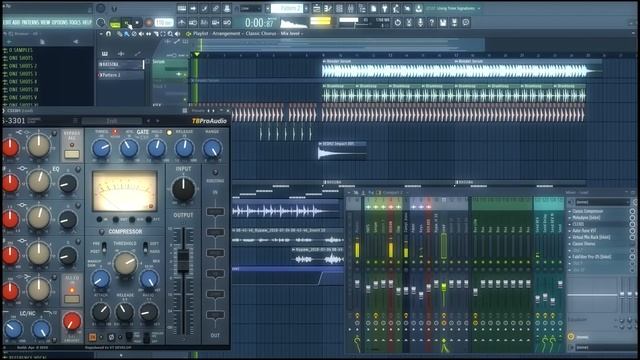
Task: Flip the compressor PRE/POST switch
Action: click(x=104, y=247)
